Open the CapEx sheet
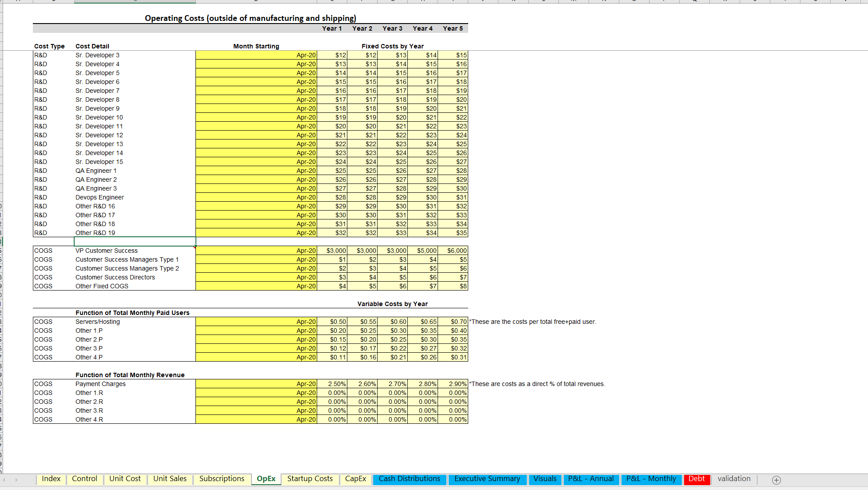The height and width of the screenshot is (490, 868). pos(355,479)
